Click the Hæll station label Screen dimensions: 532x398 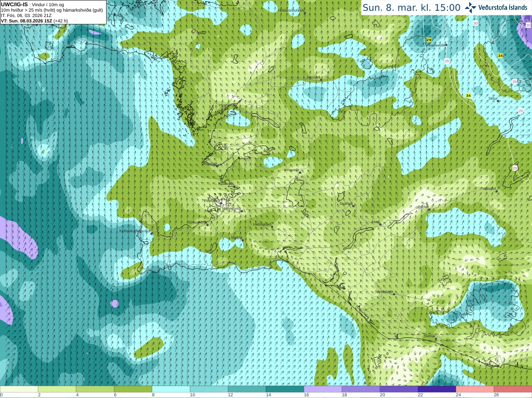point(376,222)
